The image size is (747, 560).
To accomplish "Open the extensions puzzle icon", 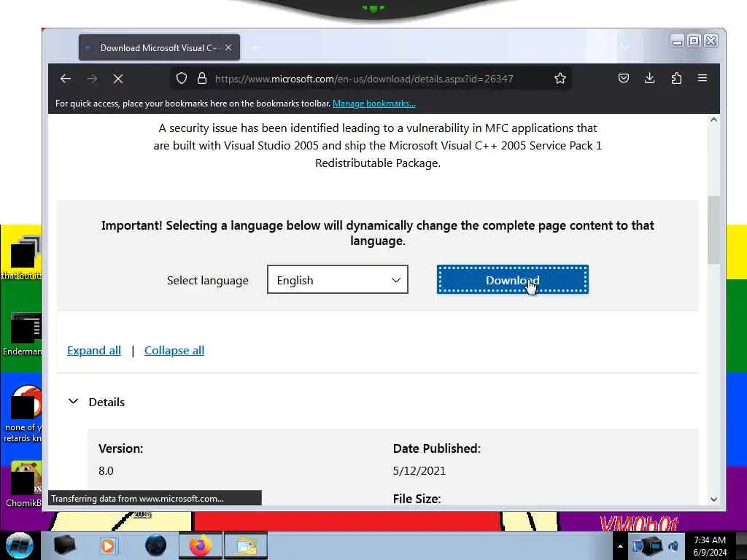I will click(x=676, y=78).
